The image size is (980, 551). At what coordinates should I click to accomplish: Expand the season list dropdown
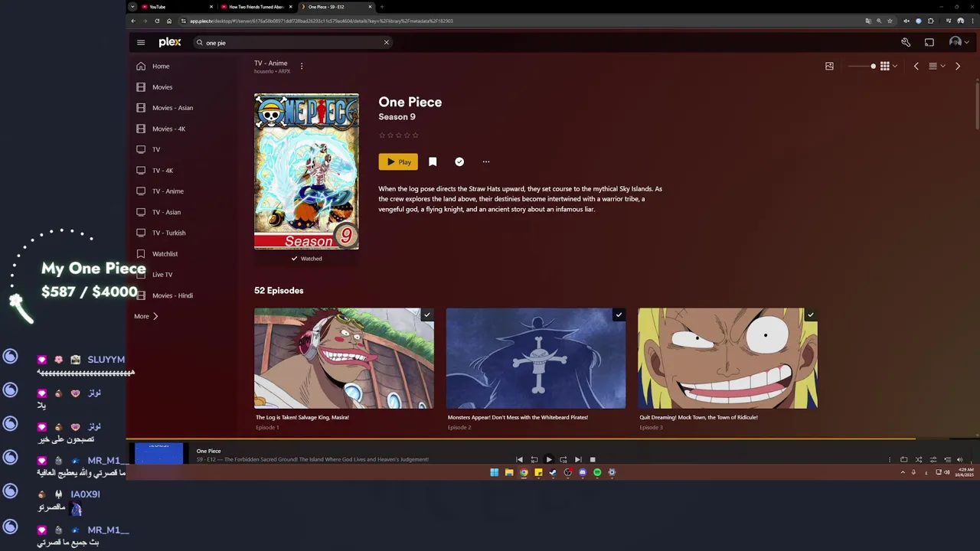(936, 66)
